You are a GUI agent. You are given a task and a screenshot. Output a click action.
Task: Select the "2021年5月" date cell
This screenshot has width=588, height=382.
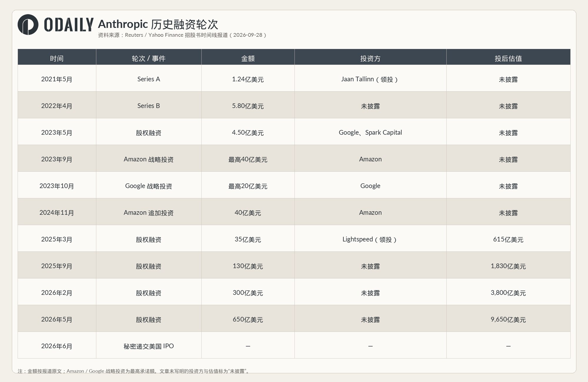click(x=57, y=78)
